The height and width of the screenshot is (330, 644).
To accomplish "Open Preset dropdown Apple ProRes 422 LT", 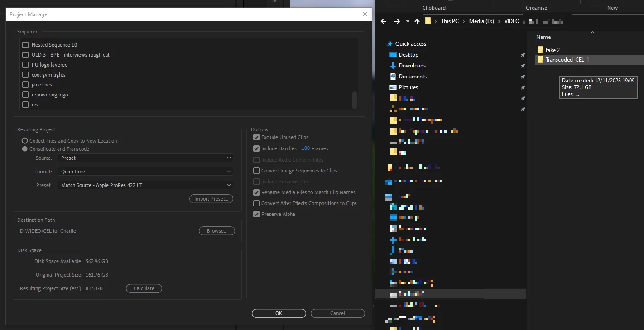I will point(145,185).
